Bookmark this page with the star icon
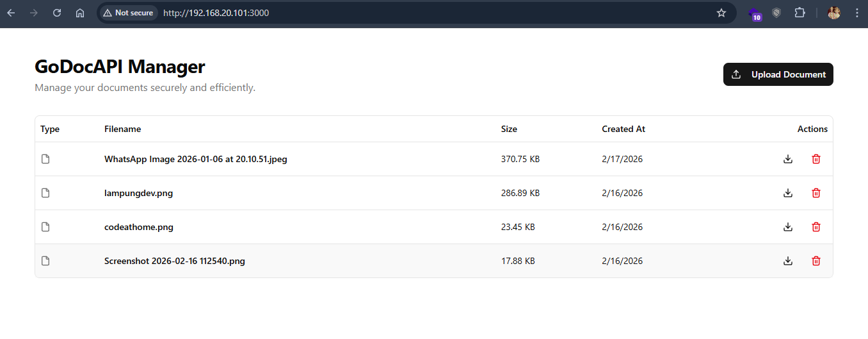This screenshot has width=868, height=339. click(721, 13)
